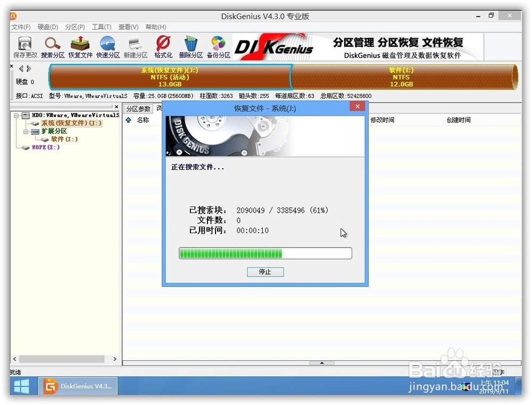Image resolution: width=532 pixels, height=405 pixels.
Task: Select the 系统(J:) 13.0GB partition bar
Action: pyautogui.click(x=170, y=77)
